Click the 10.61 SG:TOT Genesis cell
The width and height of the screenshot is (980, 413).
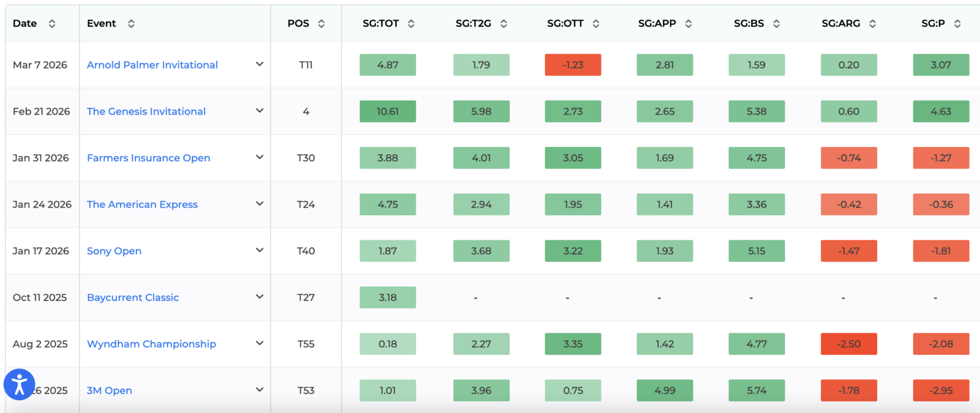tap(388, 112)
